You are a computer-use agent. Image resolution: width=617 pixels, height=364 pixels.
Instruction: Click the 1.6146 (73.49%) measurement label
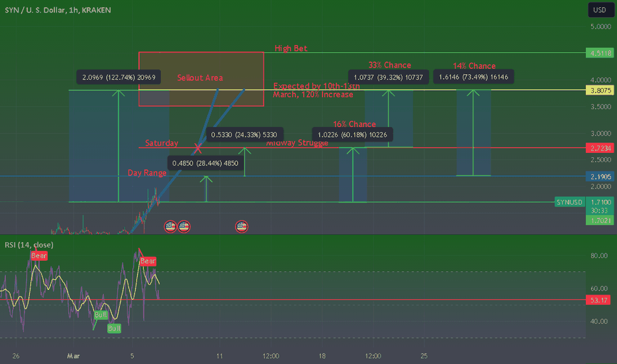pyautogui.click(x=473, y=77)
